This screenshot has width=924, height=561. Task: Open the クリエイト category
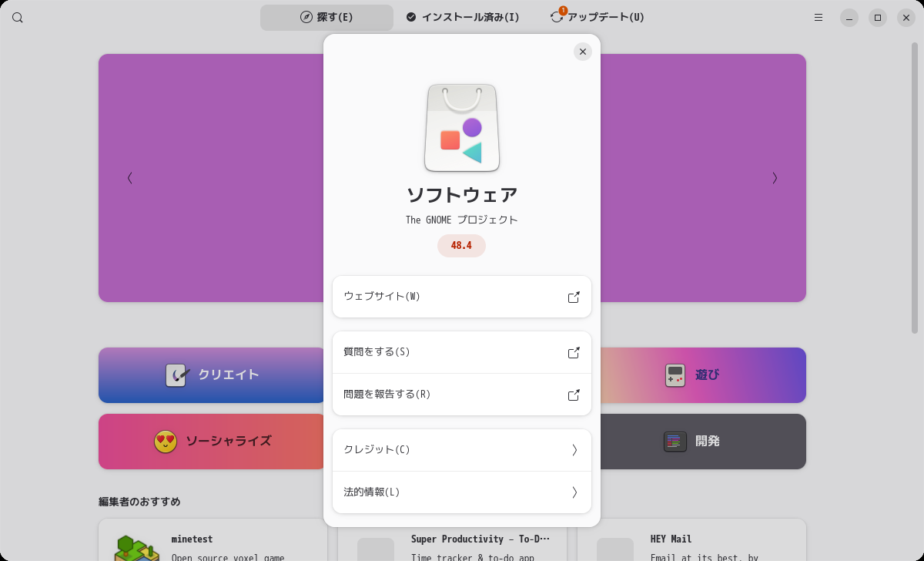coord(213,375)
